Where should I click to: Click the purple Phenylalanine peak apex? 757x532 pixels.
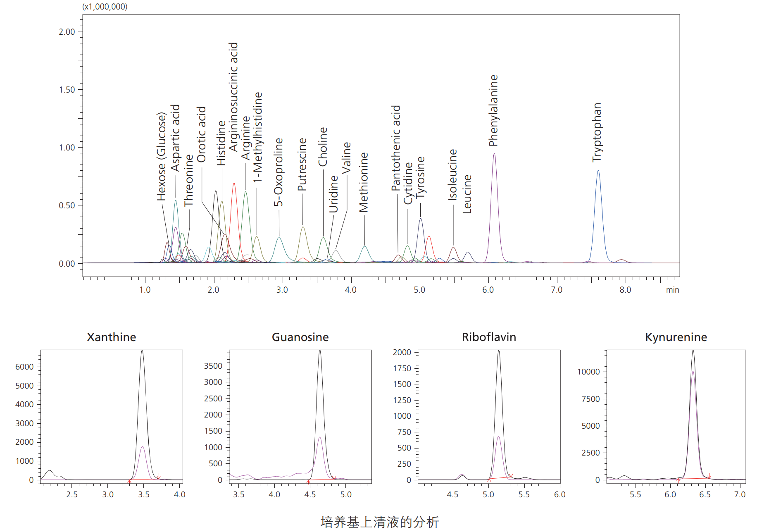(494, 154)
